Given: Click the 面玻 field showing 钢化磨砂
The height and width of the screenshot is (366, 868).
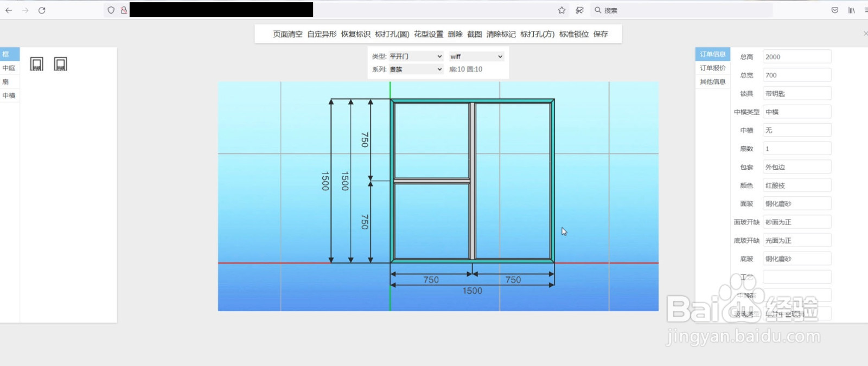Looking at the screenshot, I should pyautogui.click(x=797, y=204).
